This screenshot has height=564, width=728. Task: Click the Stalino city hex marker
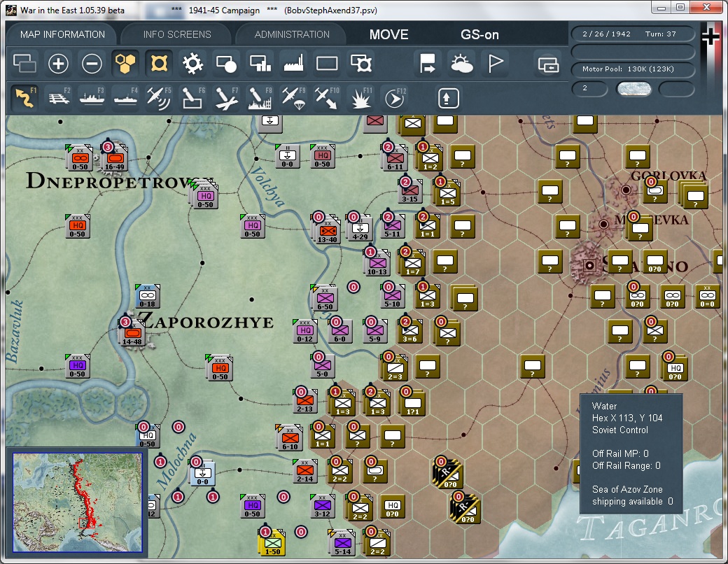(589, 265)
